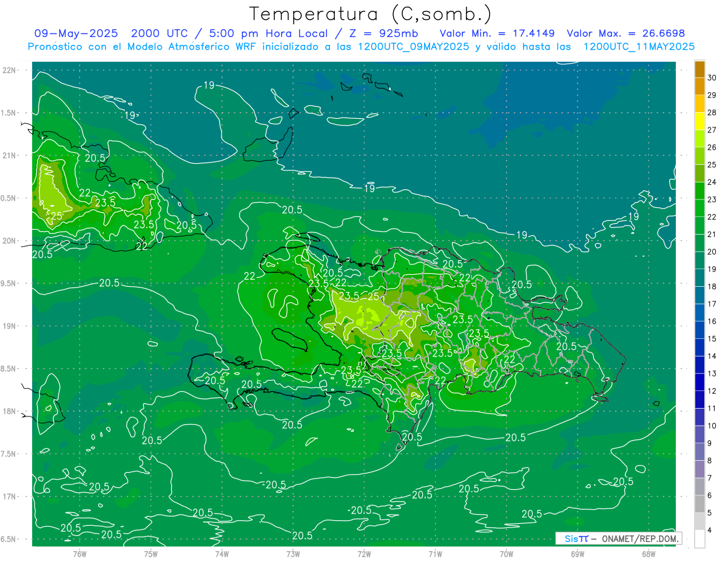Click the initialization time "1200UTC_09MAY2025"

coord(414,47)
